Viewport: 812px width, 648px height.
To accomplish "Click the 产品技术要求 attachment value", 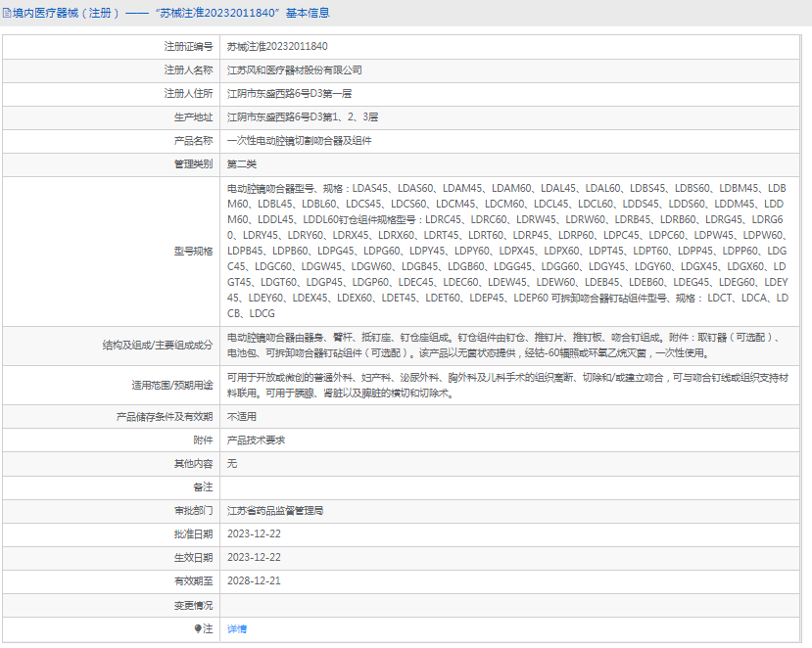I will click(257, 440).
